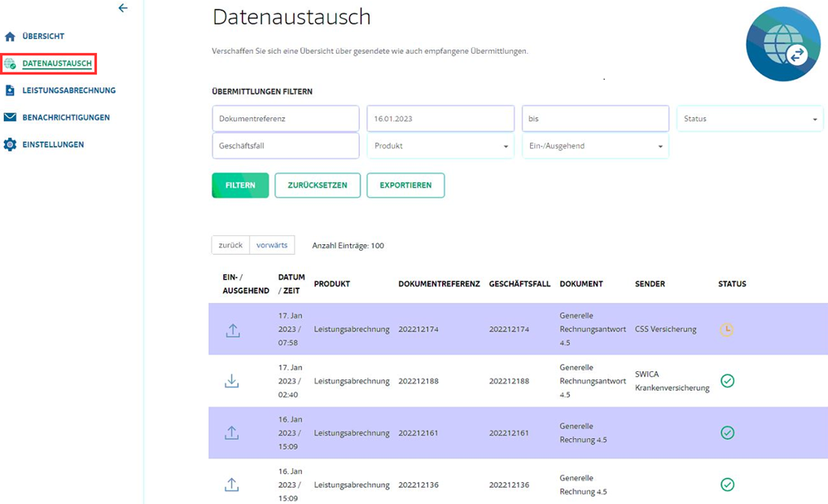Click the Dokumentreferenz input field

[285, 119]
